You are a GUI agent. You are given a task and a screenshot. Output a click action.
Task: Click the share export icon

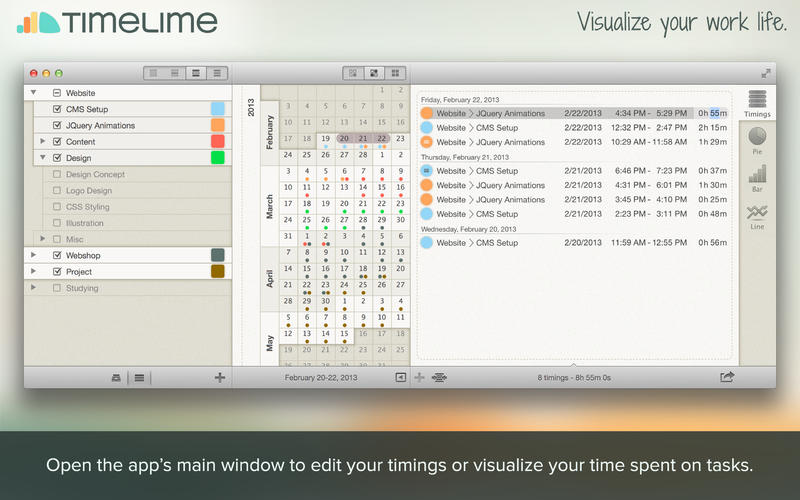(727, 377)
